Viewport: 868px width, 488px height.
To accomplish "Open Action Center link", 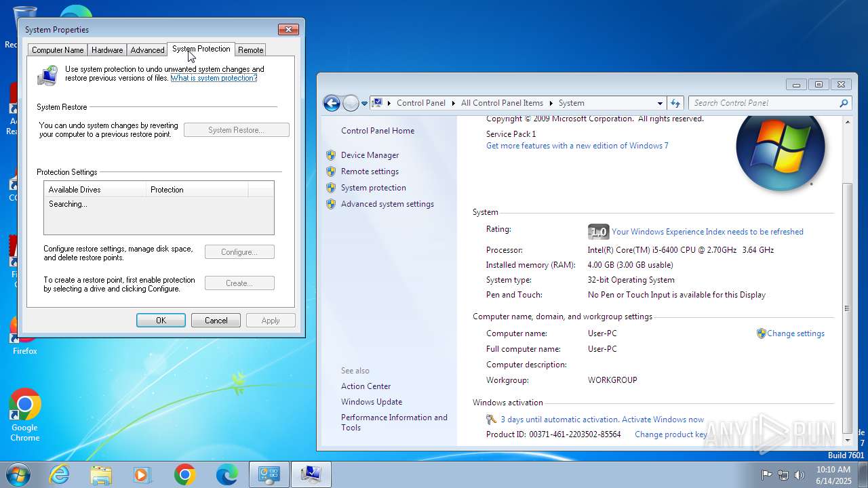I will 366,386.
